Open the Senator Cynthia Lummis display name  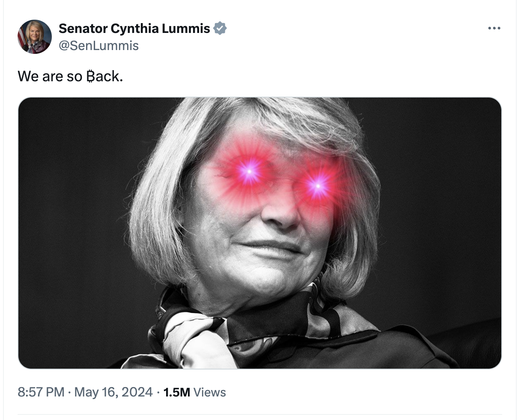pyautogui.click(x=134, y=29)
